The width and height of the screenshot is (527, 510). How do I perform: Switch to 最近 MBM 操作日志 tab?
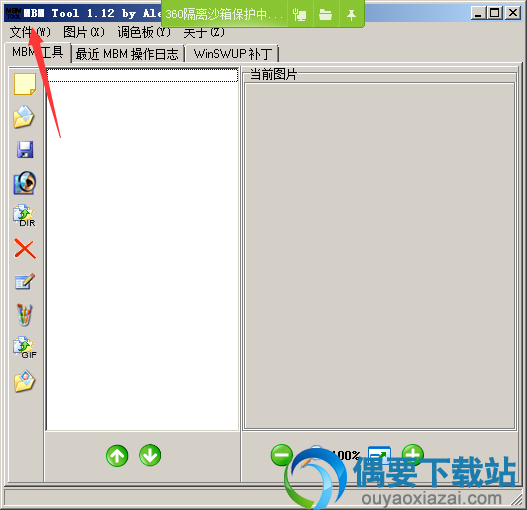pos(127,54)
